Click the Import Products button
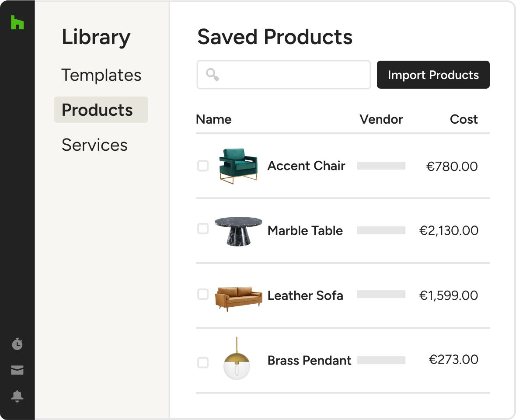 point(433,75)
